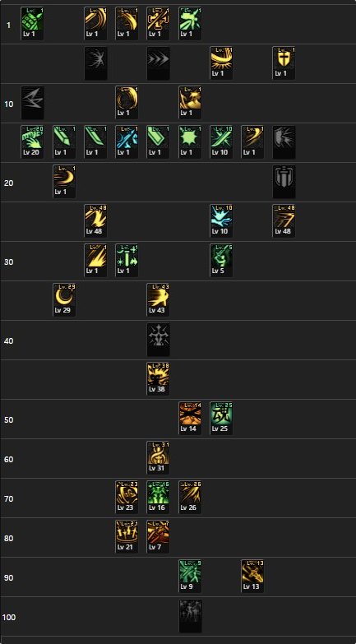Choose the locked triple chevron skill
Viewport: 356px width, 644px height.
coord(158,63)
